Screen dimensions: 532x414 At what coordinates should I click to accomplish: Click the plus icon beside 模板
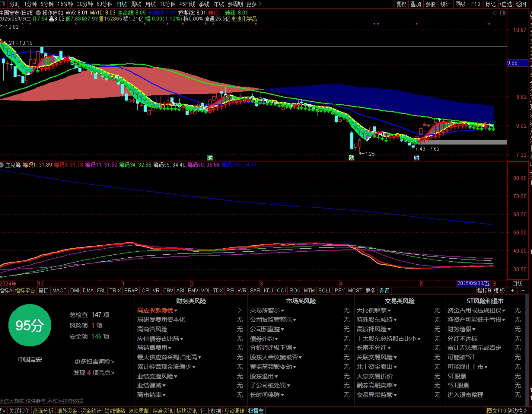point(513,291)
